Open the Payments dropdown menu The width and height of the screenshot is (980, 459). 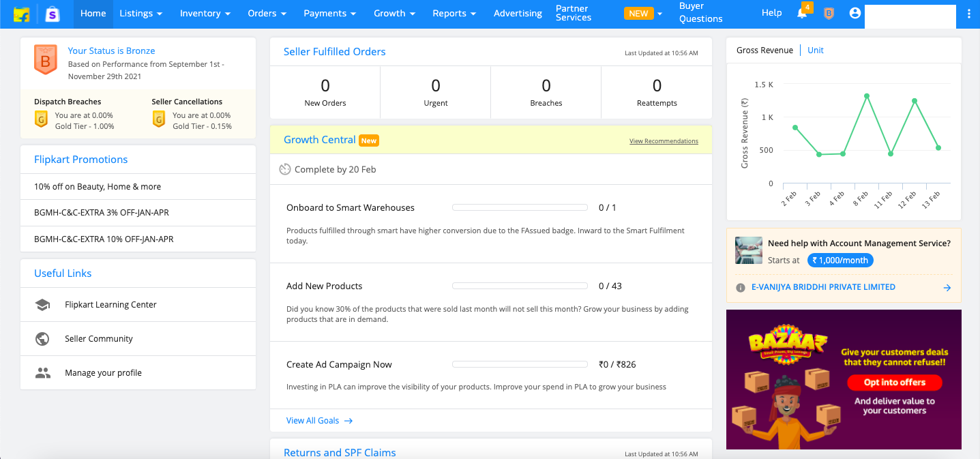pos(329,14)
